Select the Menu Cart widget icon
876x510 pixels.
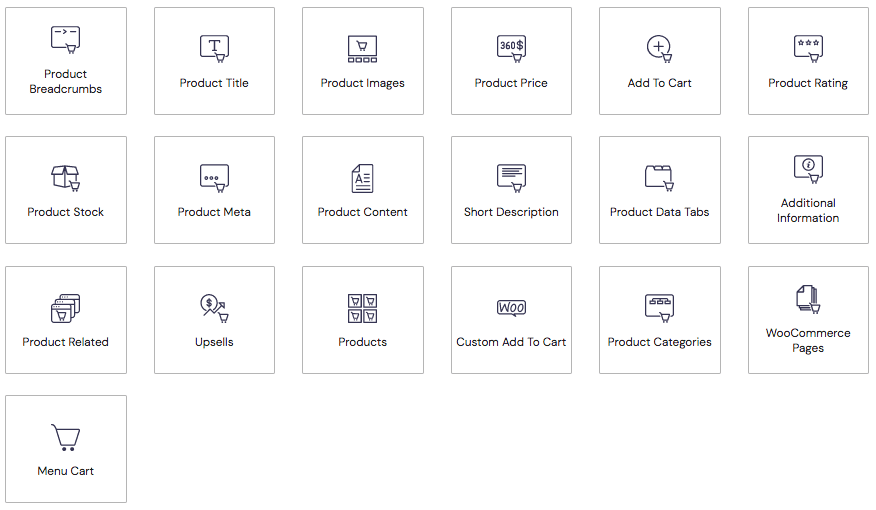(65, 438)
